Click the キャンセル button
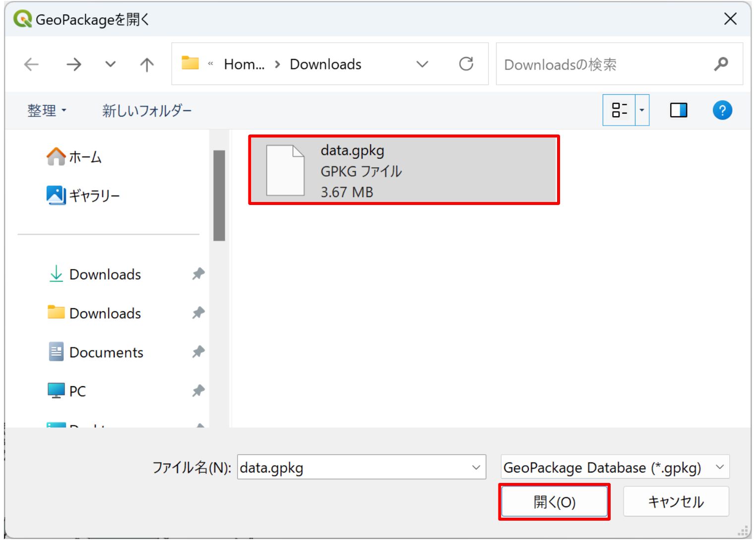The image size is (756, 542). tap(676, 502)
